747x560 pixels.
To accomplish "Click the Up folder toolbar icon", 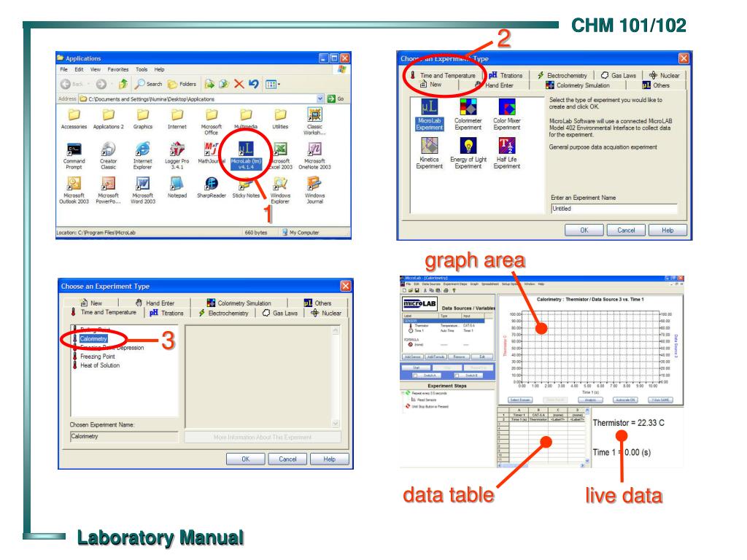I will 123,85.
